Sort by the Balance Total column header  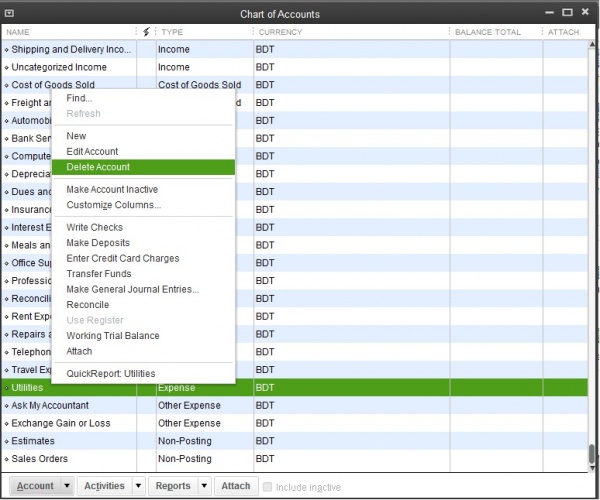(487, 32)
